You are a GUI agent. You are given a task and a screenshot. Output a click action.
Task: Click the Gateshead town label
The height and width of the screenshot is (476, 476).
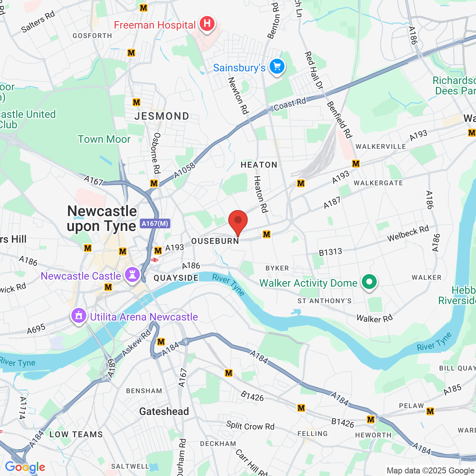pos(164,411)
